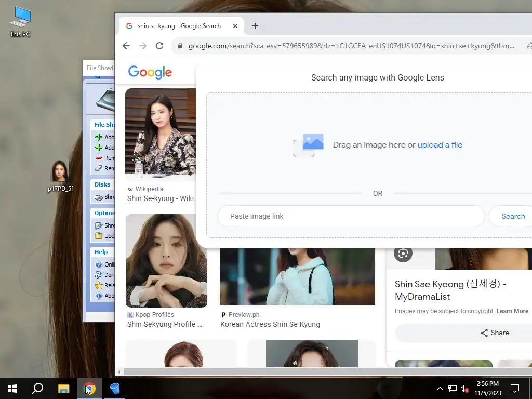Click the network tray icon
This screenshot has width=532, height=399.
pyautogui.click(x=453, y=389)
